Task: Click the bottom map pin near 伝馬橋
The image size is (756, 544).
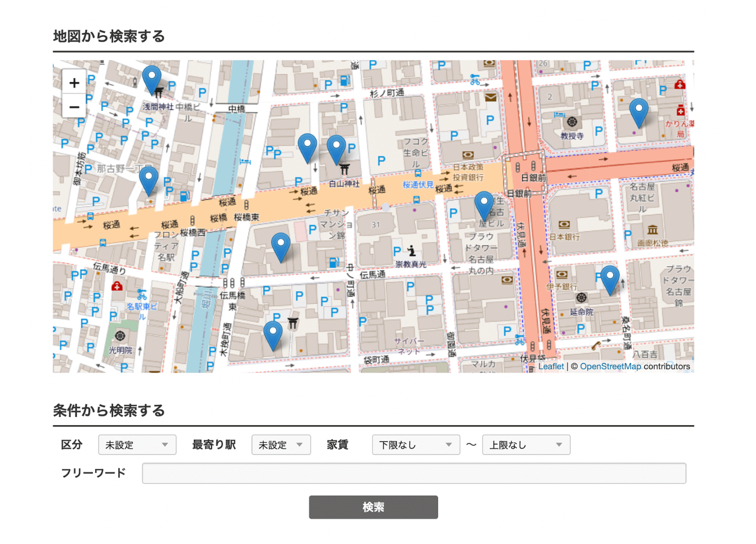Action: coord(273,335)
